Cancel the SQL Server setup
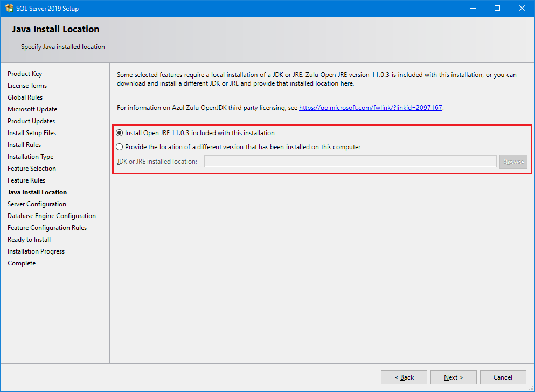 [x=503, y=377]
